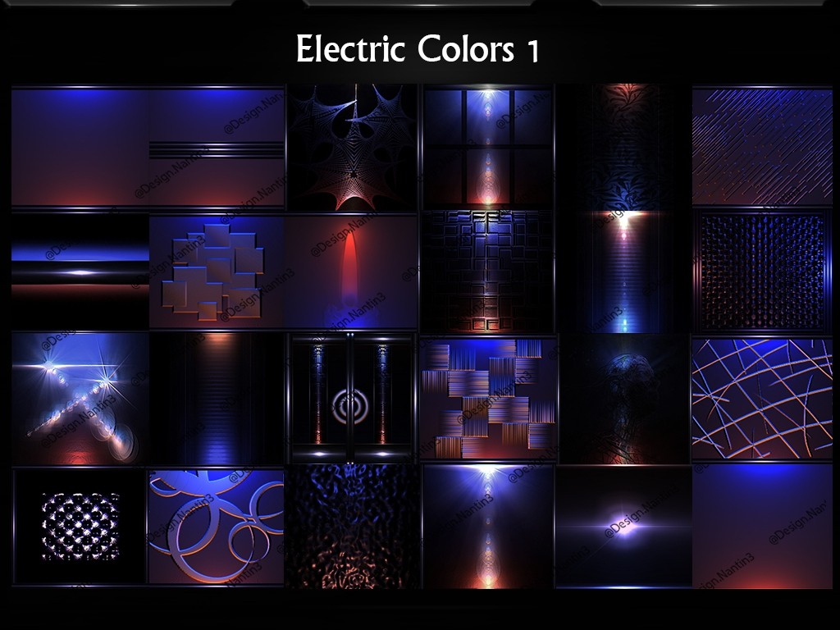Choose the dark leaf pattern texture
The height and width of the screenshot is (630, 840).
point(623,146)
